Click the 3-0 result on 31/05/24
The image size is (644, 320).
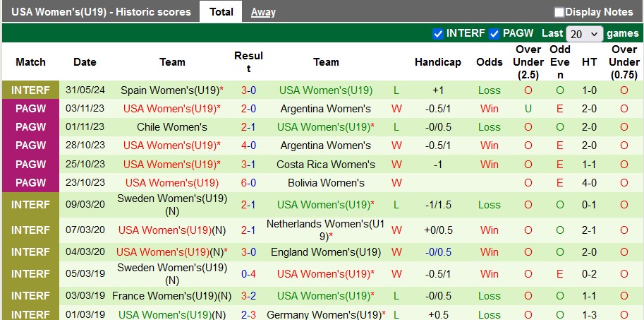tap(248, 90)
